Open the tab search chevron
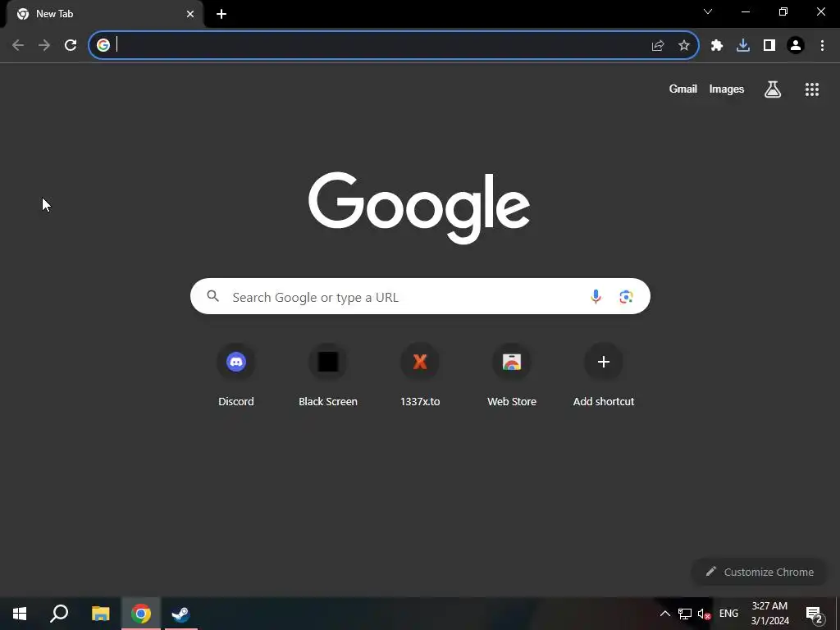840x630 pixels. point(708,11)
